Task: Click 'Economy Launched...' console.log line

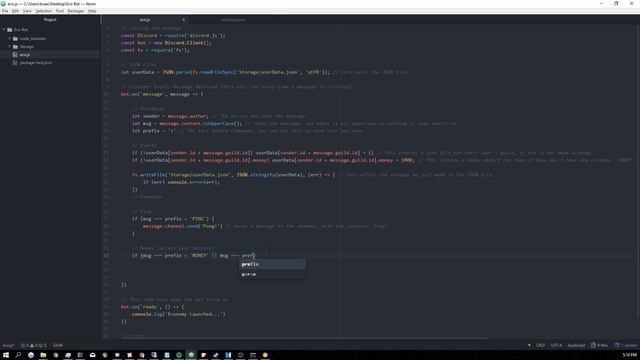Action: (x=178, y=314)
